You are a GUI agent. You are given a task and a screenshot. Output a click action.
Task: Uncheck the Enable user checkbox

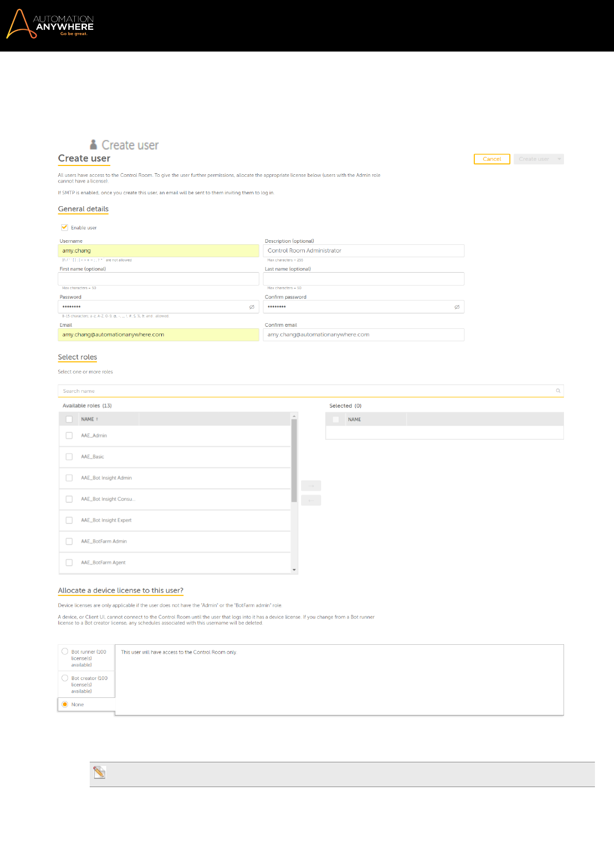(65, 227)
